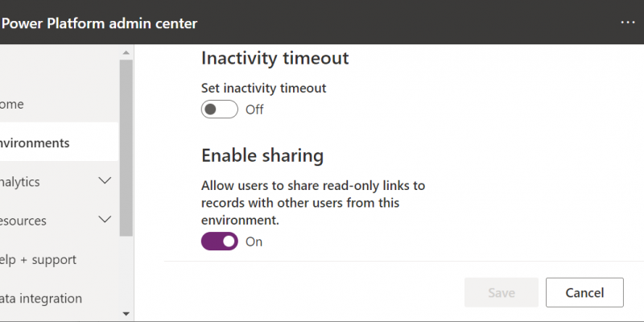This screenshot has width=644, height=322.
Task: Click the Resources navigation label
Action: point(23,221)
